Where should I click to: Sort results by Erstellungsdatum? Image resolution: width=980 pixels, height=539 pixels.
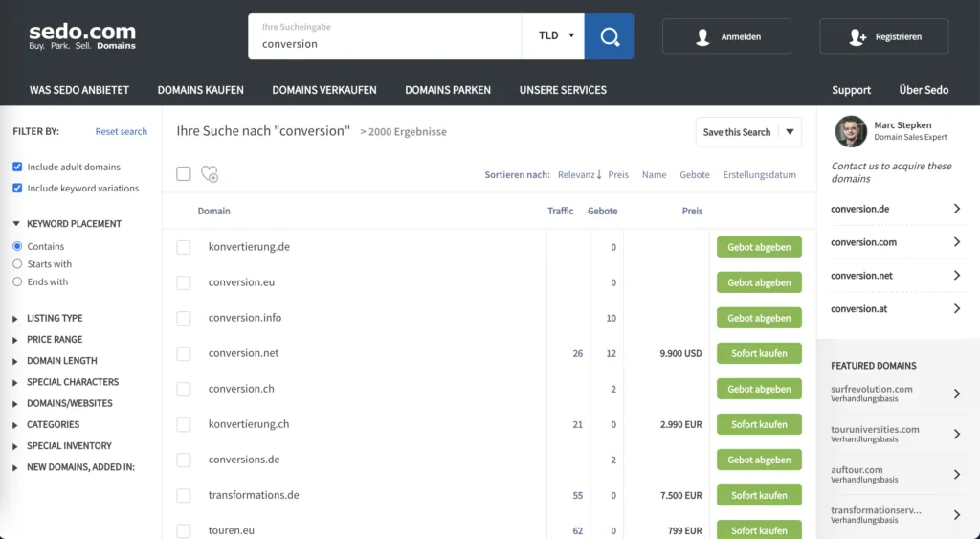759,175
